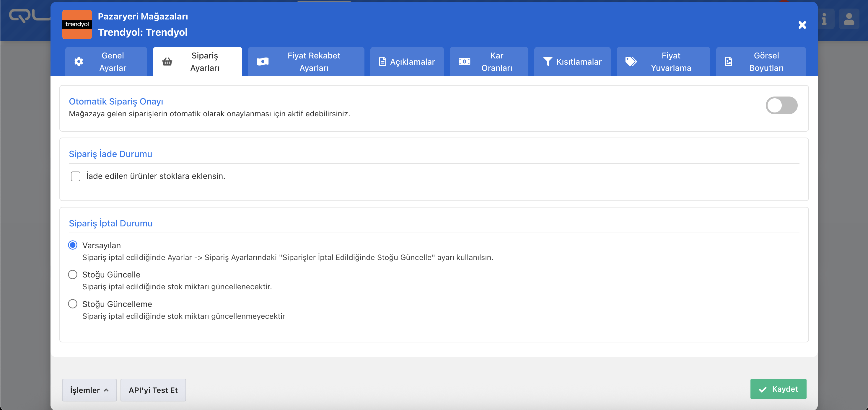Image resolution: width=868 pixels, height=410 pixels.
Task: Open the user profile icon in header
Action: coord(849,19)
